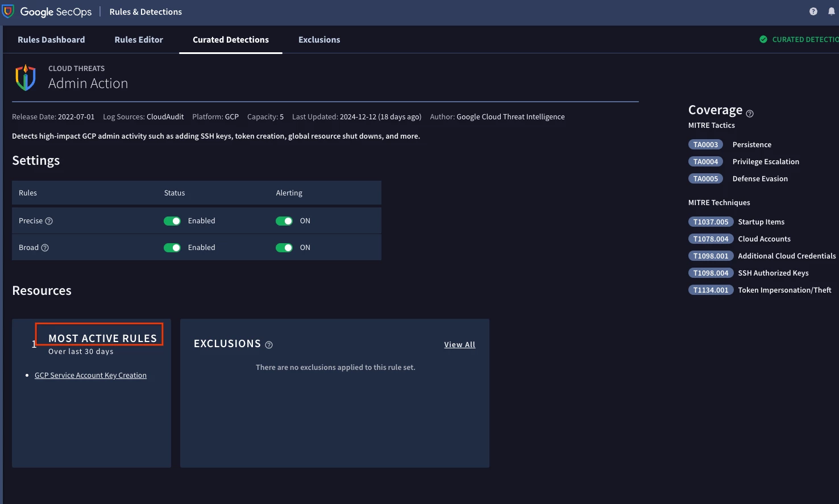The image size is (839, 504).
Task: Click the TA0004 Privilege Escalation badge
Action: (x=705, y=161)
